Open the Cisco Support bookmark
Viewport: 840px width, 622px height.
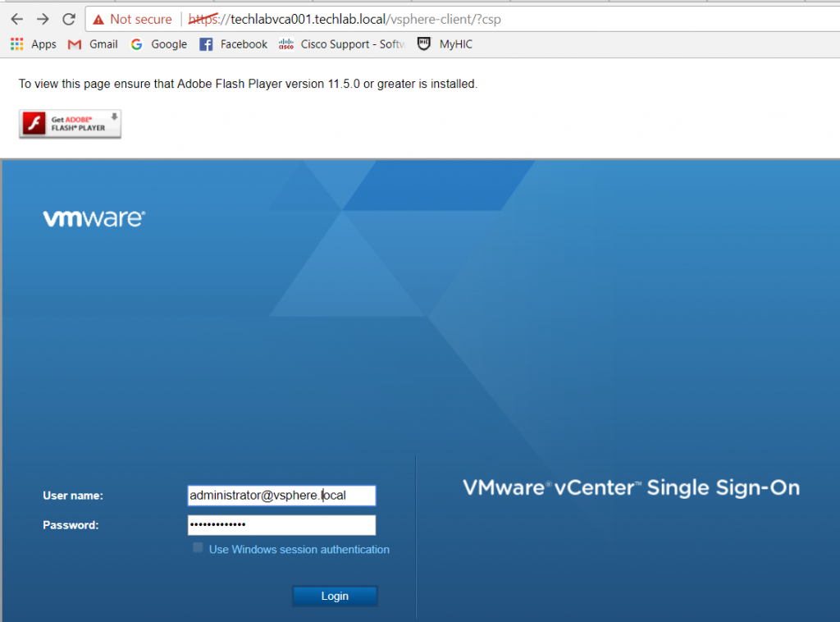point(342,44)
